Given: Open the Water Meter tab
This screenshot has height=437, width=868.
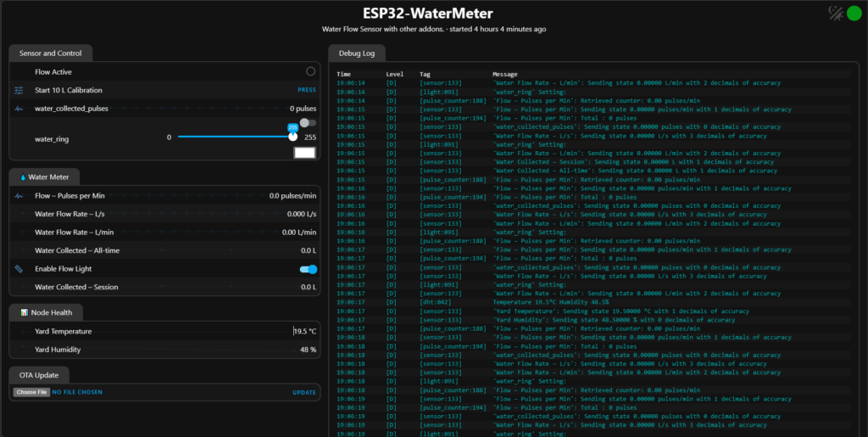Looking at the screenshot, I should pyautogui.click(x=44, y=177).
